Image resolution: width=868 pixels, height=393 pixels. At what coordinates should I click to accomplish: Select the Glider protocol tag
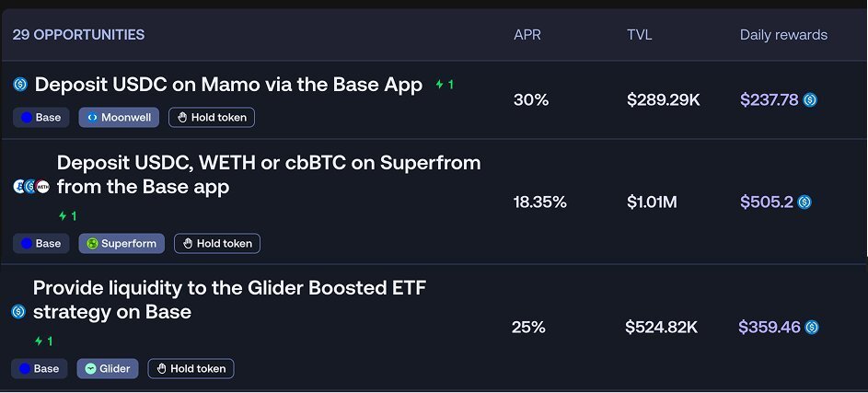[108, 369]
